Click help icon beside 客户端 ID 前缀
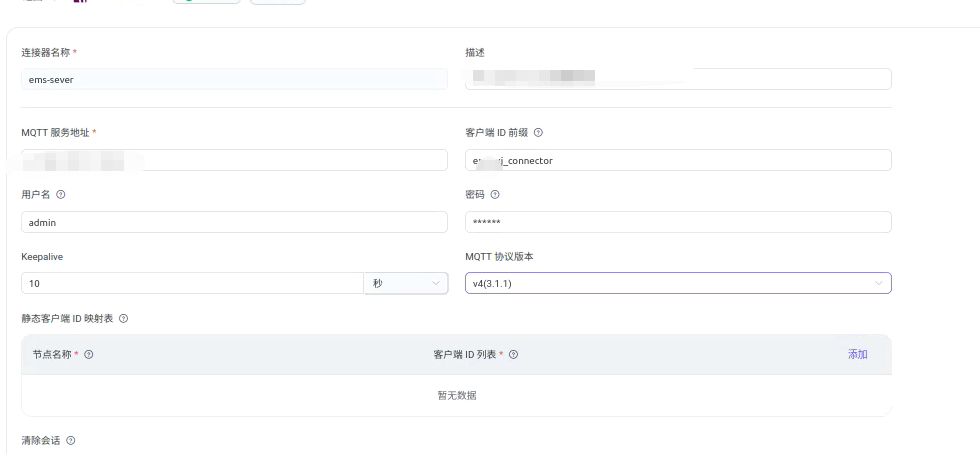Image resolution: width=980 pixels, height=454 pixels. [x=539, y=133]
